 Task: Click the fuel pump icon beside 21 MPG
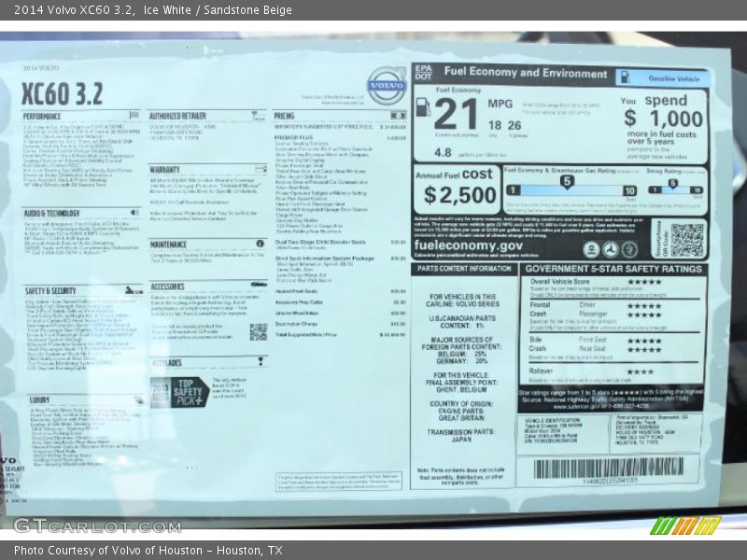click(x=423, y=107)
